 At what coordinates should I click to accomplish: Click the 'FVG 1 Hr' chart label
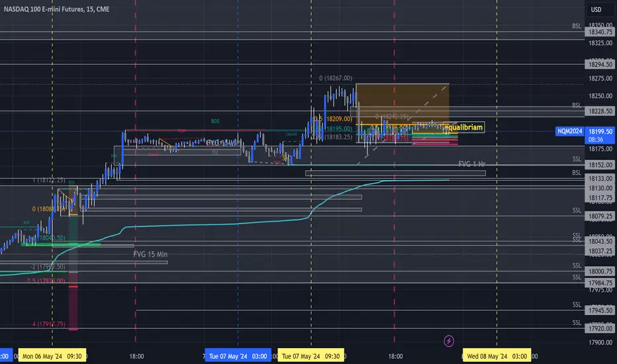[472, 163]
